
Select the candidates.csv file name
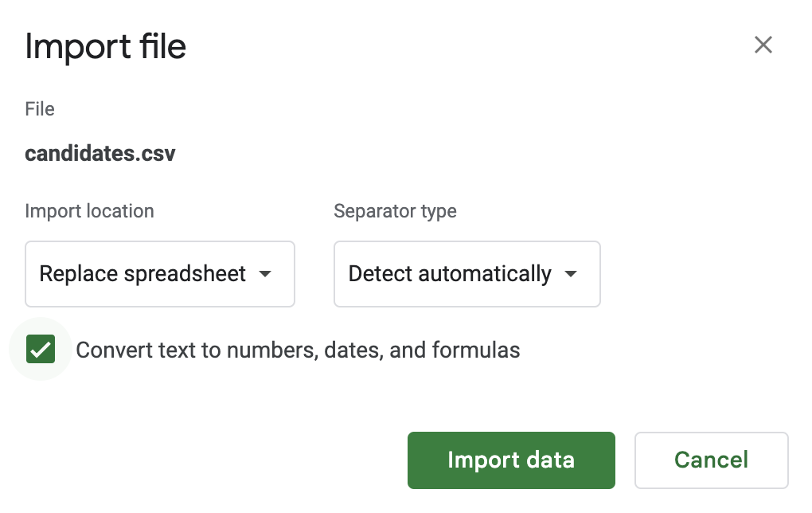pyautogui.click(x=100, y=154)
